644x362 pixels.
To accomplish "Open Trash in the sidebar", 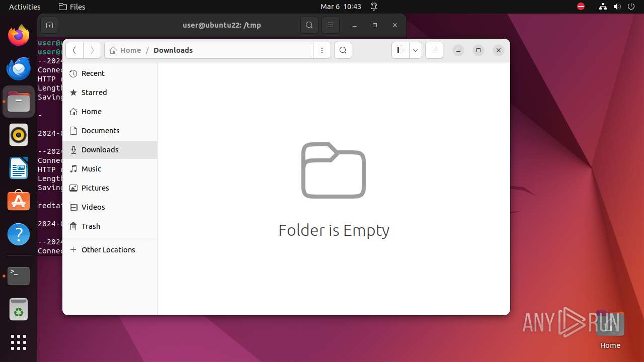I will click(x=110, y=226).
